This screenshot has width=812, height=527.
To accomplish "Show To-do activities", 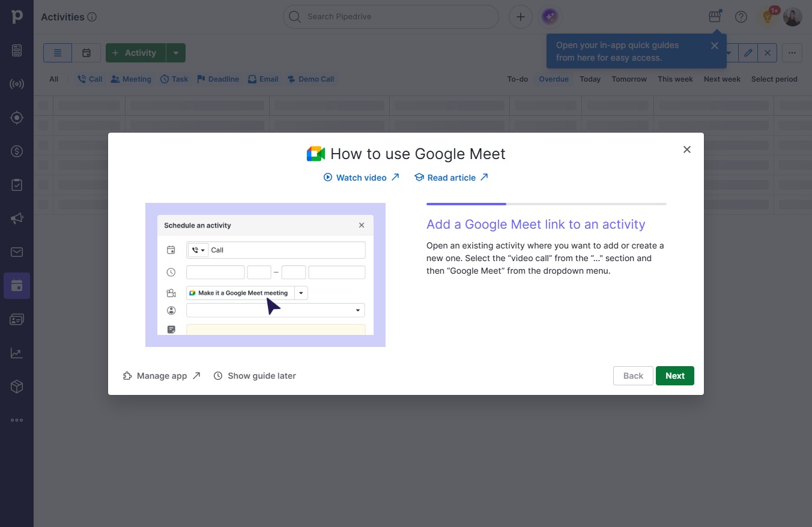I will (518, 79).
